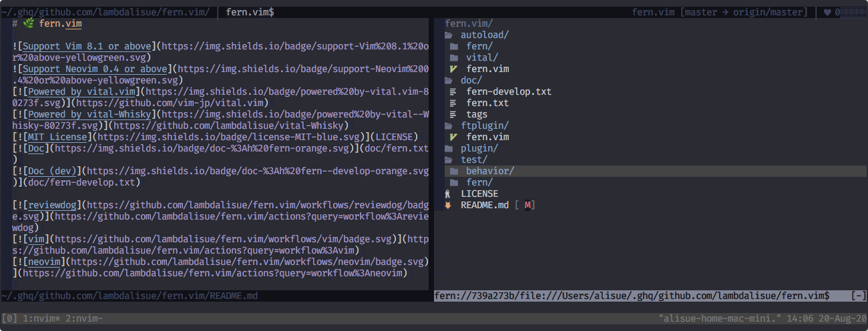Image resolution: width=868 pixels, height=331 pixels.
Task: Click the 'MIT License' link text
Action: (x=57, y=137)
